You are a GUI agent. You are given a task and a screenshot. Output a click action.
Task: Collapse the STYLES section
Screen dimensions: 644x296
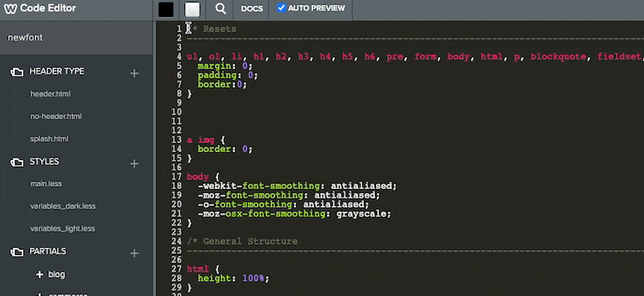coord(44,162)
